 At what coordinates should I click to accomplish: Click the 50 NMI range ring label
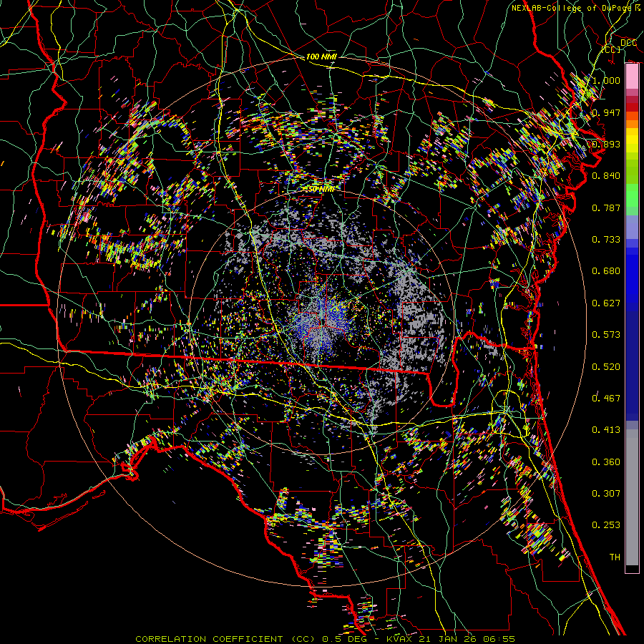point(321,189)
